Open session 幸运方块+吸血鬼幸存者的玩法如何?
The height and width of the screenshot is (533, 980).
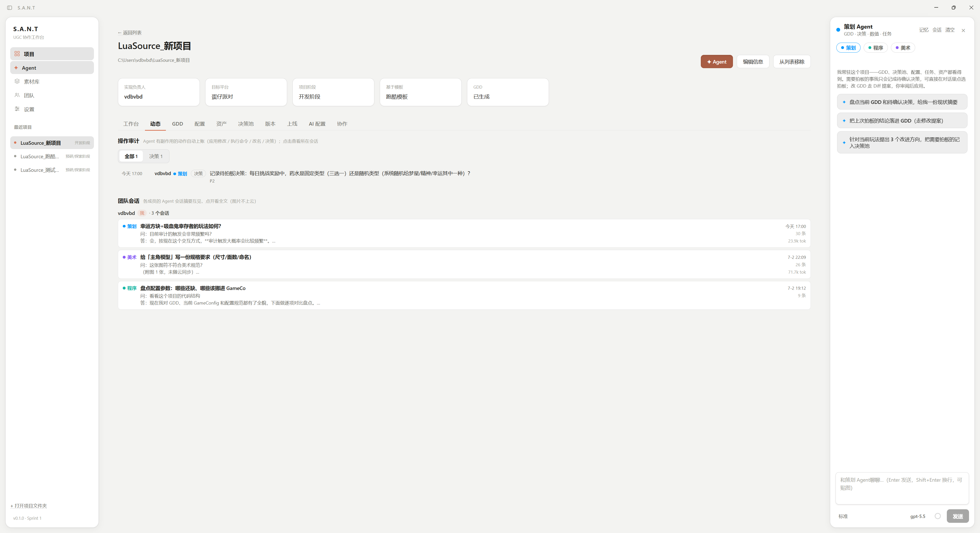click(x=464, y=233)
